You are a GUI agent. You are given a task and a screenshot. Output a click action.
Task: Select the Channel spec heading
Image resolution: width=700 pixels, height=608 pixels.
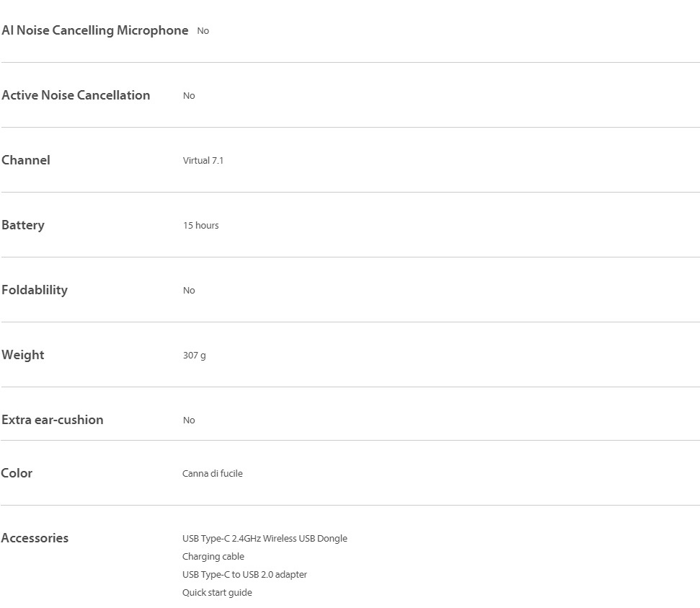point(26,160)
